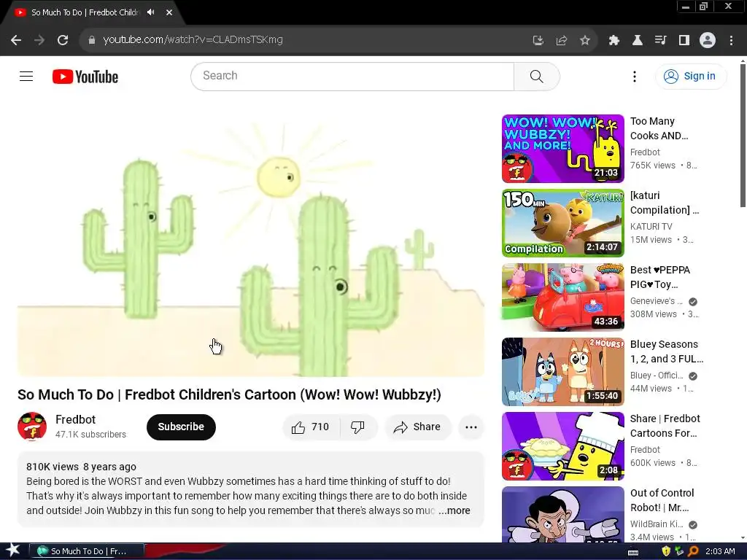Click the scrollbar down arrow

pos(743,538)
